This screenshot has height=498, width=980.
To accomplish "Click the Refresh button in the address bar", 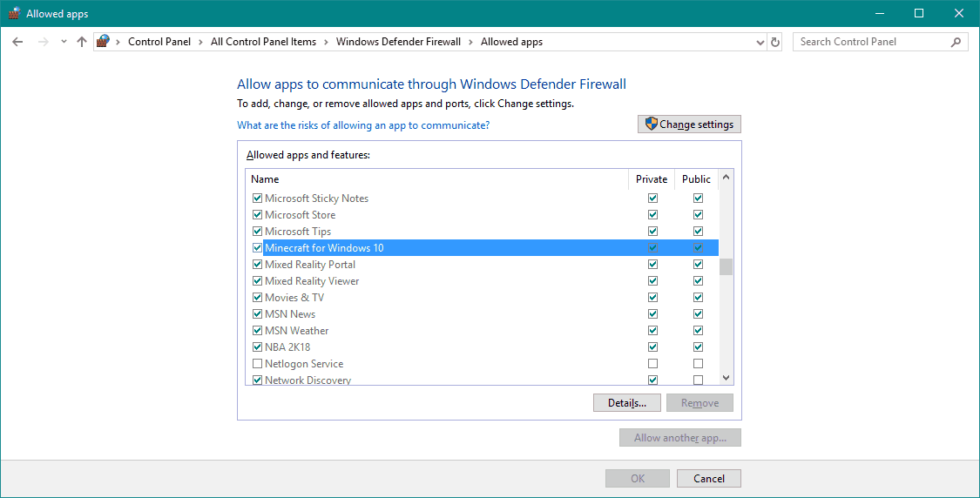I will pos(776,42).
